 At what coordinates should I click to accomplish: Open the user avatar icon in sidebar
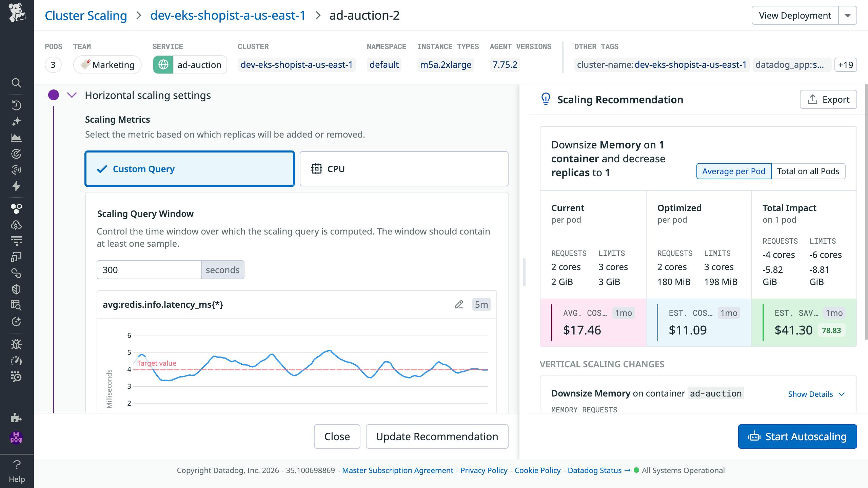tap(16, 438)
